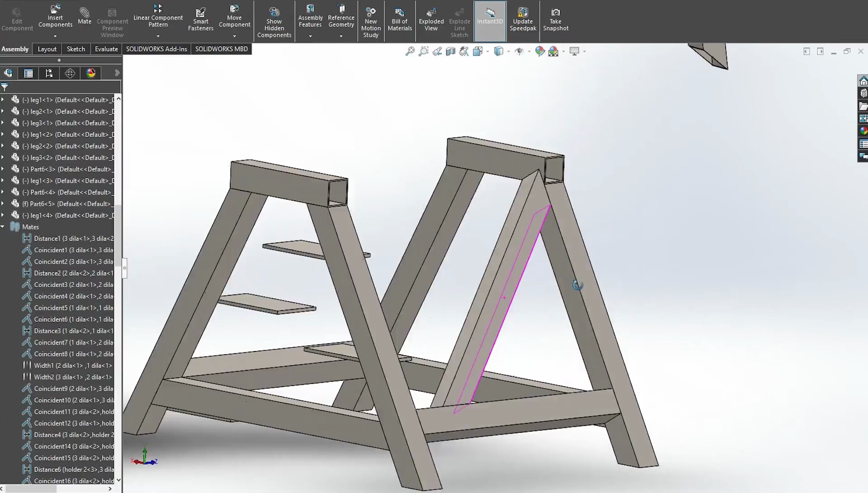The height and width of the screenshot is (493, 868).
Task: Select the Mate tool
Action: pyautogui.click(x=85, y=17)
